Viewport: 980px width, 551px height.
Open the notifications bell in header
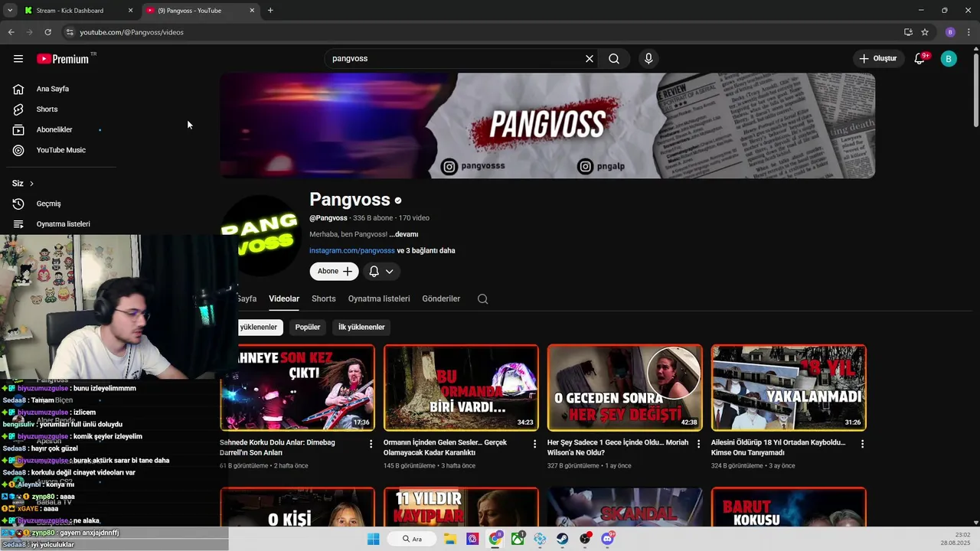[920, 59]
